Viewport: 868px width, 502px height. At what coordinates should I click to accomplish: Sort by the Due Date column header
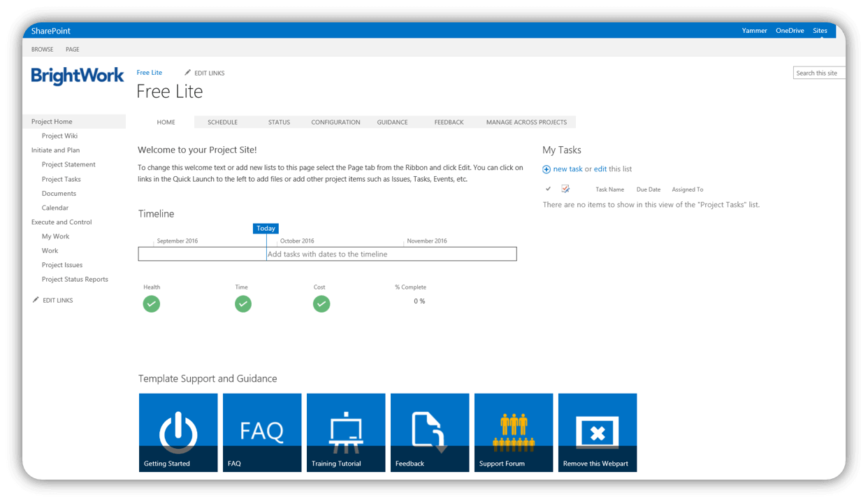(648, 189)
